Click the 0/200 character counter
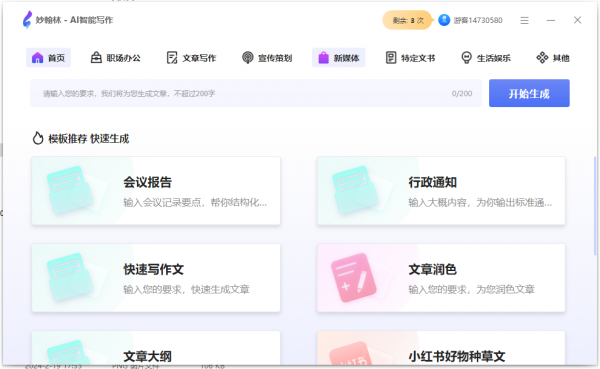The width and height of the screenshot is (600, 369). coord(462,93)
